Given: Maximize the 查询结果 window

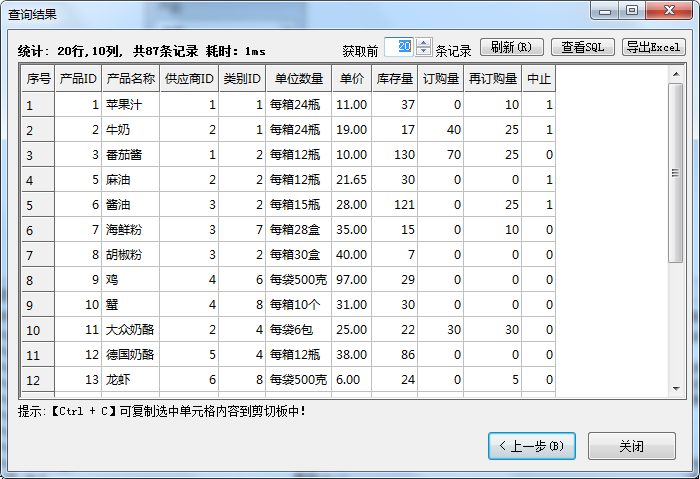Looking at the screenshot, I should click(x=631, y=11).
